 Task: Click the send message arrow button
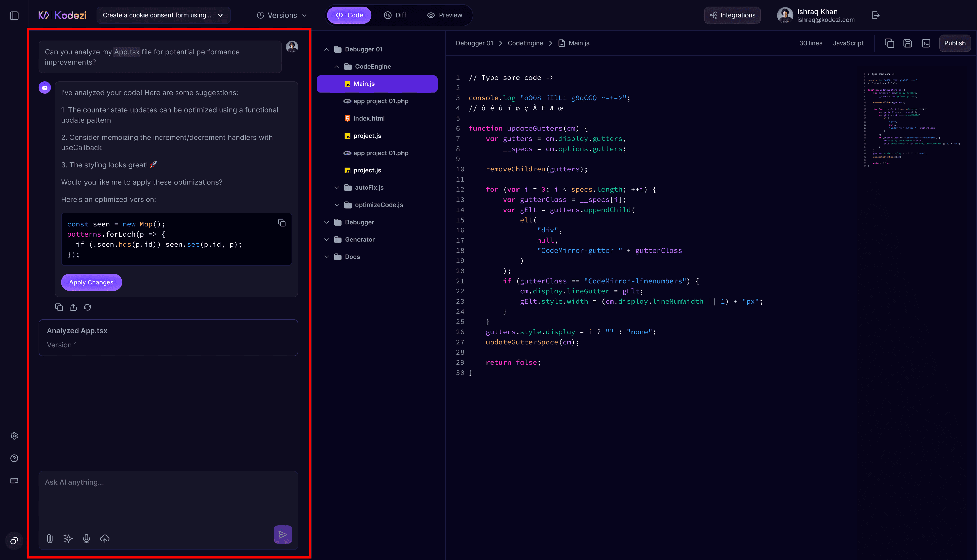tap(283, 534)
